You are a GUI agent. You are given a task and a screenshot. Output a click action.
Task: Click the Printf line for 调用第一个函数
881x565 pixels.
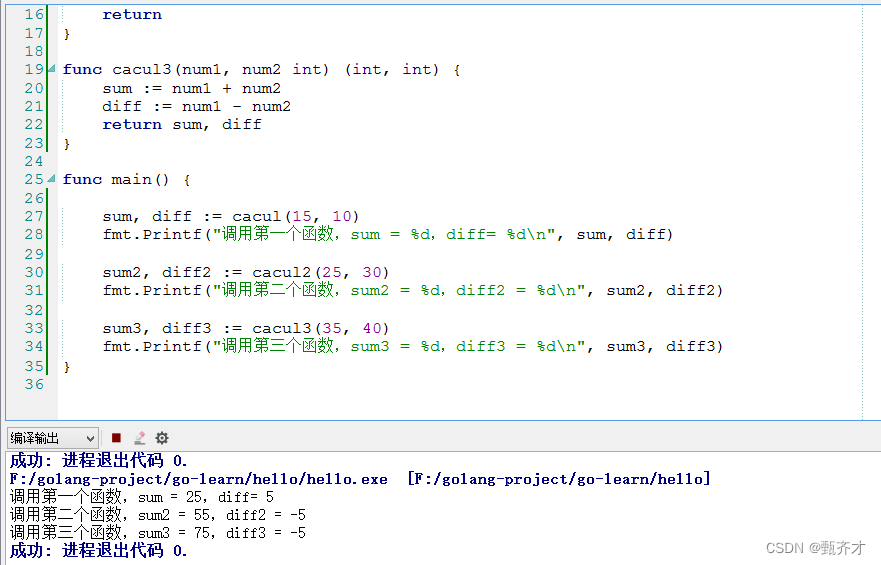(x=387, y=234)
